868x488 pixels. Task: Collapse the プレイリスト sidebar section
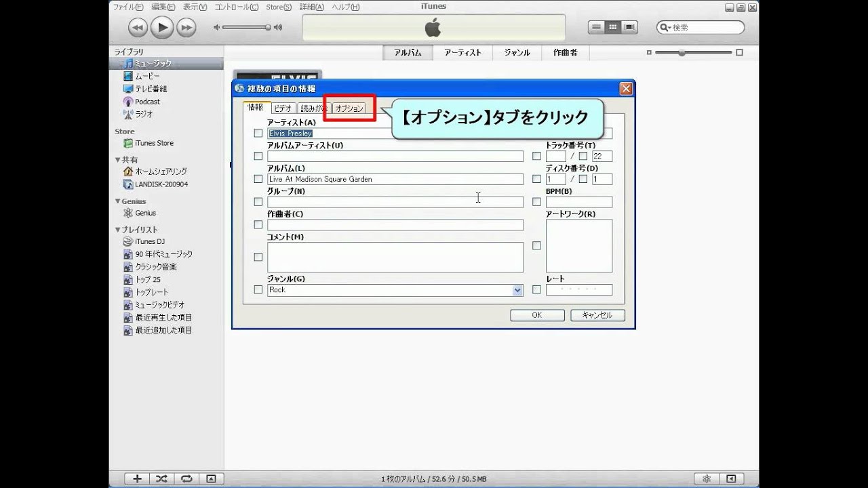coord(117,230)
